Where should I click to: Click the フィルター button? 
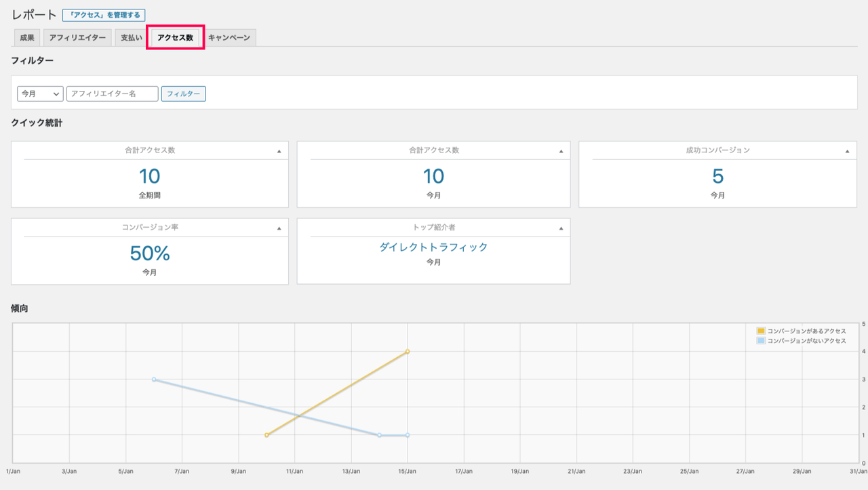click(183, 94)
